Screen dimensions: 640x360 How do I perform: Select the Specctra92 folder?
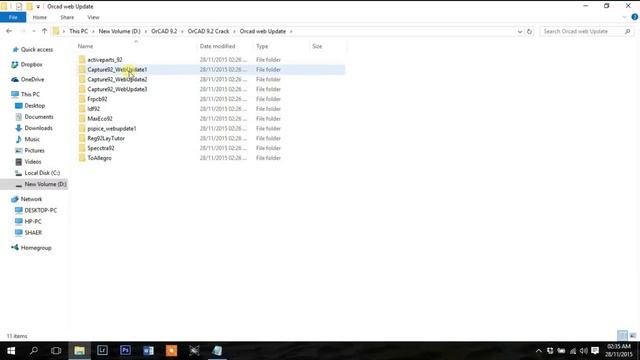pyautogui.click(x=101, y=148)
